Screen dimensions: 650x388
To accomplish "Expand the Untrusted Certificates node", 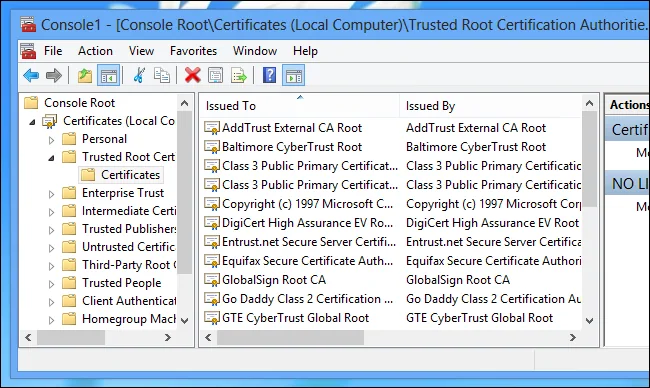I will 51,248.
